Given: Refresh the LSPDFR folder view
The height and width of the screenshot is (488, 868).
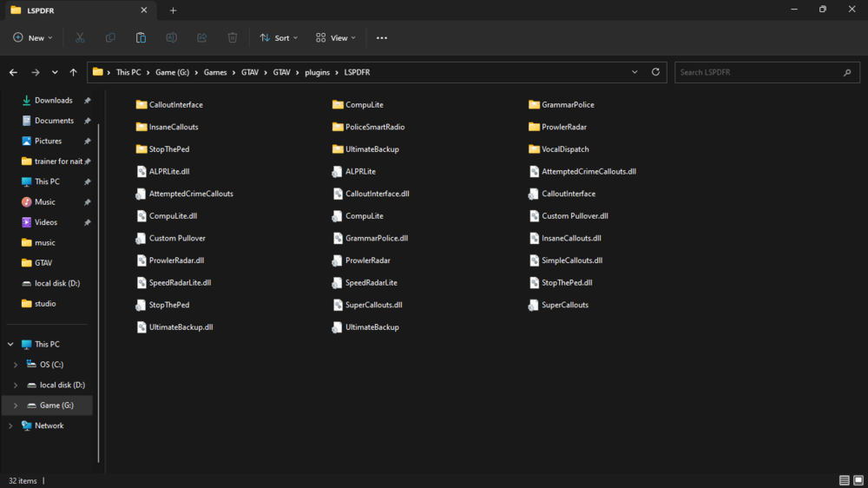Looking at the screenshot, I should [x=655, y=72].
